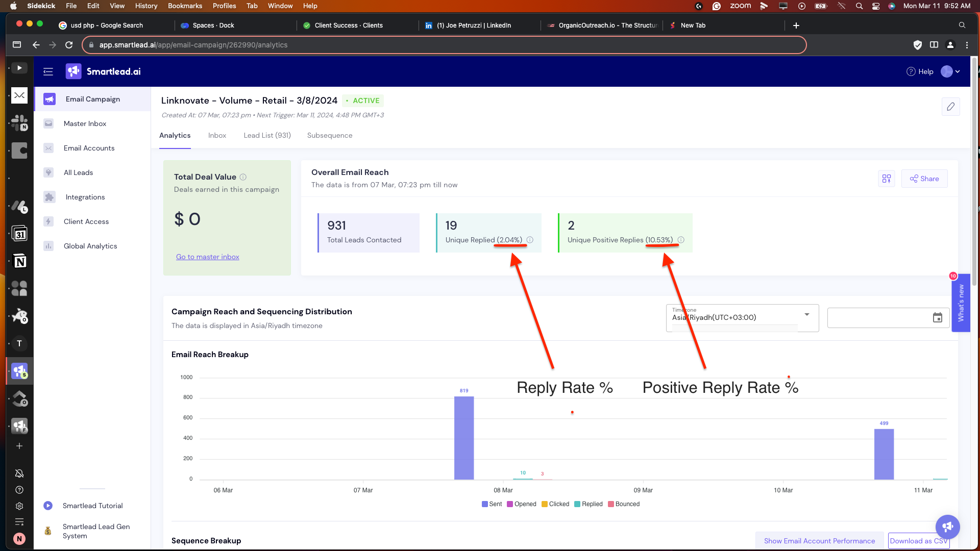Open the Bookmarks menu in menu bar

(x=185, y=6)
